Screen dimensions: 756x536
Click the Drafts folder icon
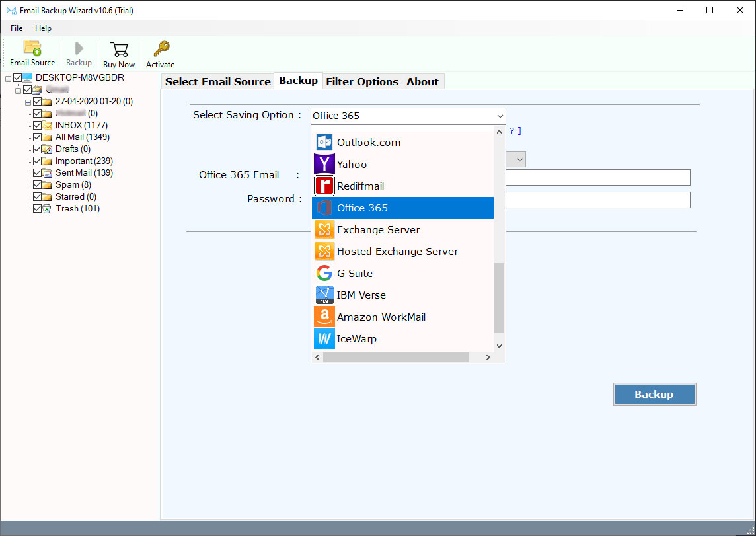(47, 149)
